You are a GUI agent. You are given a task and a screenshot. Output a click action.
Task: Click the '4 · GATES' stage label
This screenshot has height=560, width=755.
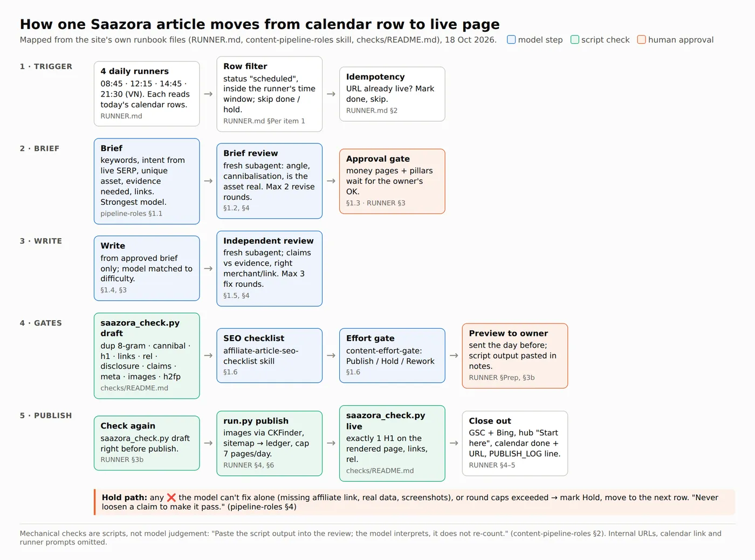(41, 323)
